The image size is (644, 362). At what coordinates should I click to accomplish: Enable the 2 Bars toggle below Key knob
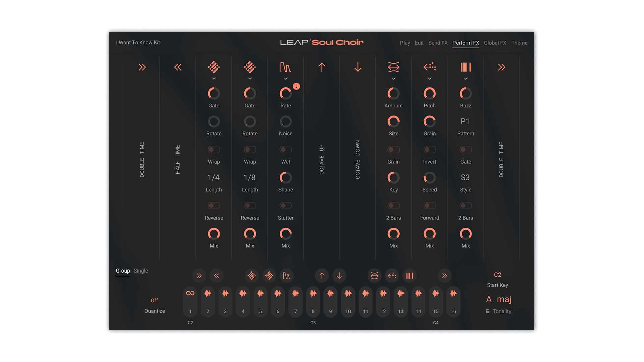point(393,205)
